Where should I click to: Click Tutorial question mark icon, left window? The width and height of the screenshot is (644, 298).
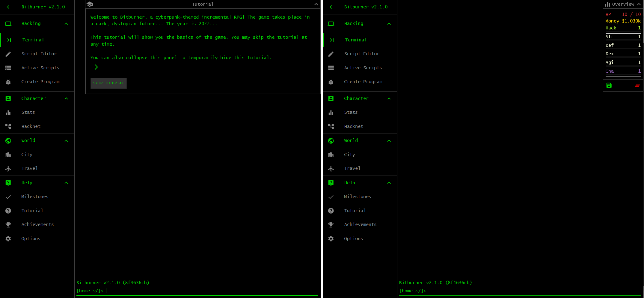click(x=8, y=211)
